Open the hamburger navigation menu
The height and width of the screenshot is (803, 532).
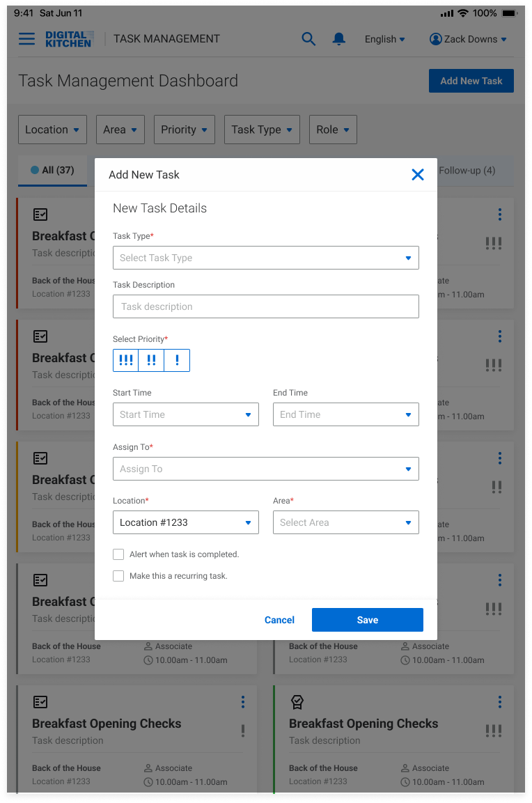click(x=26, y=39)
